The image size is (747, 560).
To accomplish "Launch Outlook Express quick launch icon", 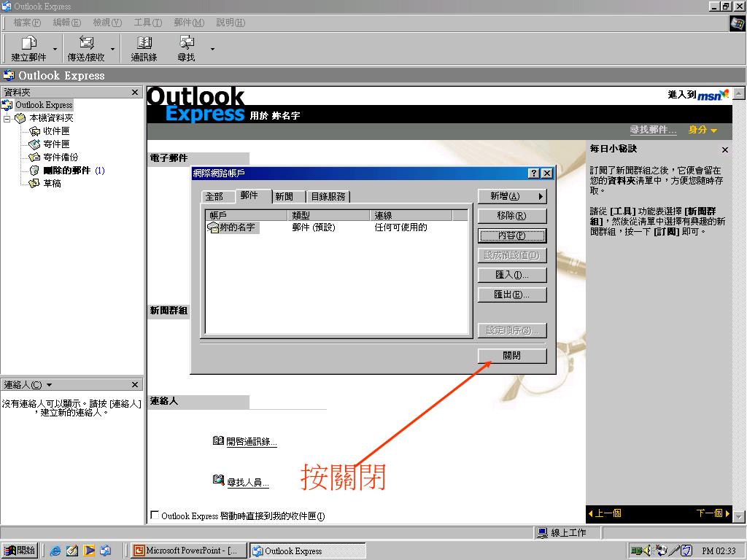I will 105,551.
